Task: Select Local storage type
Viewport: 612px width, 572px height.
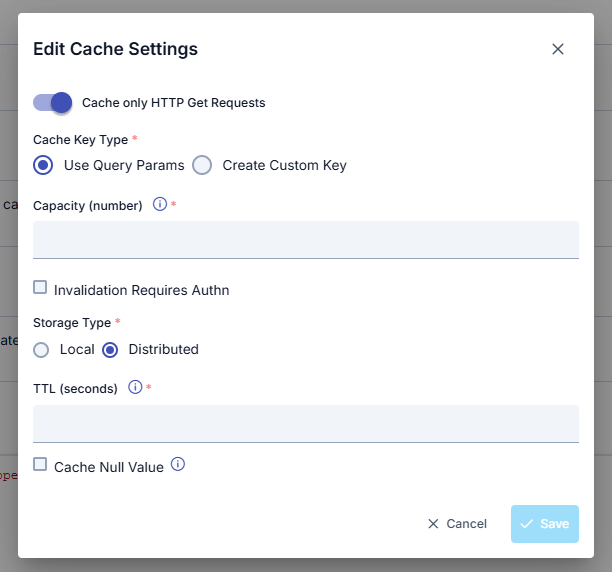Action: click(41, 350)
